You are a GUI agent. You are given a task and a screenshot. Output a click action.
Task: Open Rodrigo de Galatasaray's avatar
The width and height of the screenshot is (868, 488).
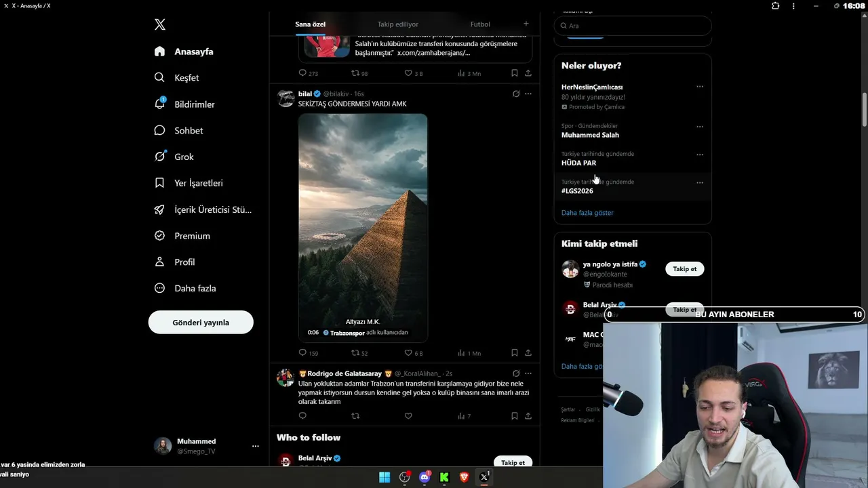click(x=286, y=378)
